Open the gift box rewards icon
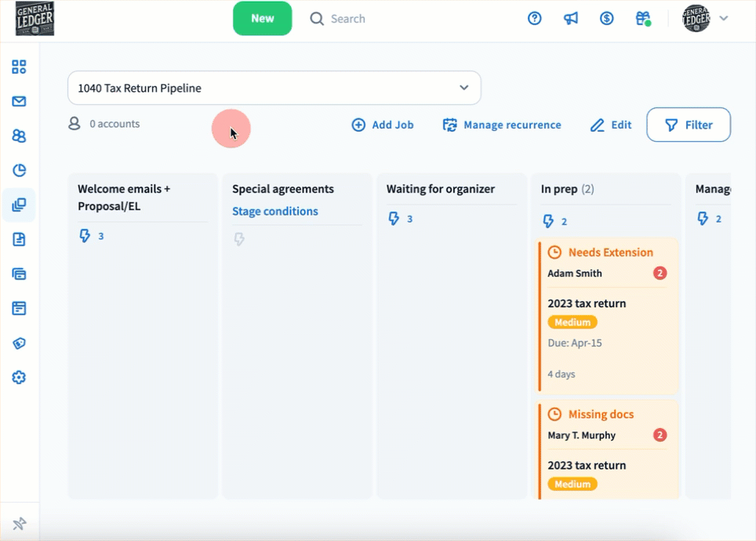Image resolution: width=756 pixels, height=541 pixels. coord(643,18)
